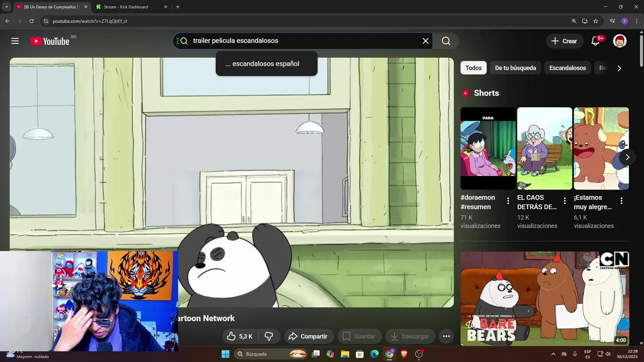Open the tab search dropdown arrow
This screenshot has height=362, width=644.
[7, 7]
